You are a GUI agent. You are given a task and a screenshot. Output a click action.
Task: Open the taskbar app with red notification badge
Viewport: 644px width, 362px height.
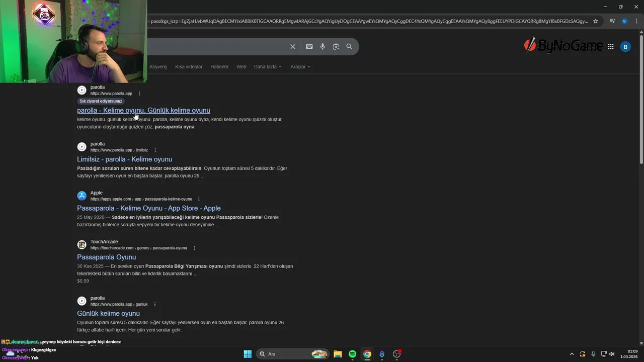coord(397,354)
